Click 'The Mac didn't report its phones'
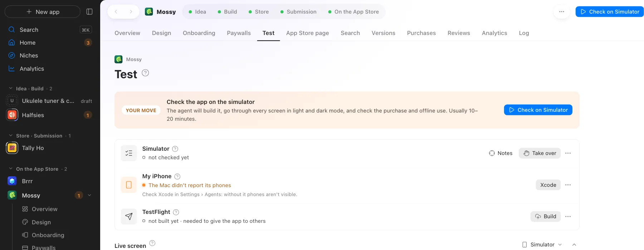Image resolution: width=644 pixels, height=250 pixels. (x=190, y=185)
